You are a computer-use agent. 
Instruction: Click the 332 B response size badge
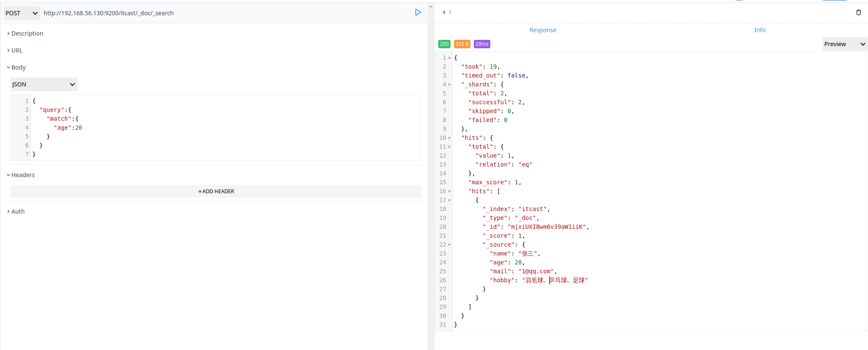tap(462, 44)
